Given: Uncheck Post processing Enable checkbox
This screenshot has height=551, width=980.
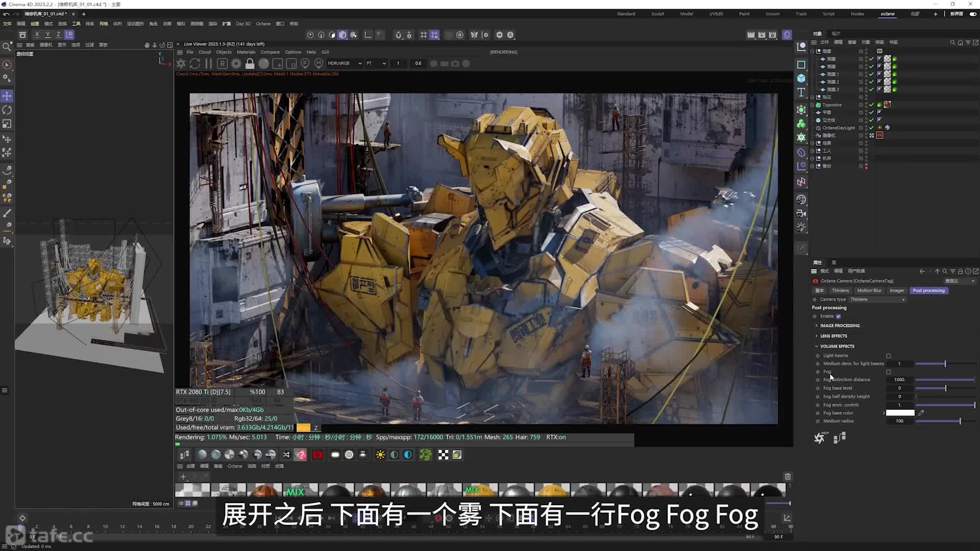Looking at the screenshot, I should pos(838,316).
